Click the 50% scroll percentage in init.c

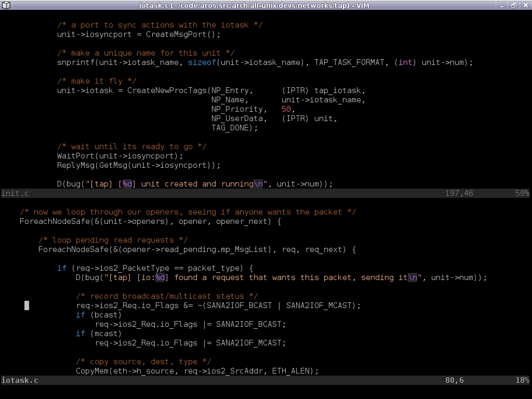522,193
